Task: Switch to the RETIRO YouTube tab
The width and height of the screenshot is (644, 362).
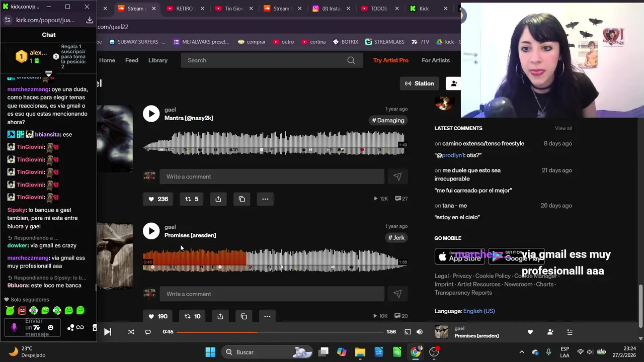Action: (185, 9)
